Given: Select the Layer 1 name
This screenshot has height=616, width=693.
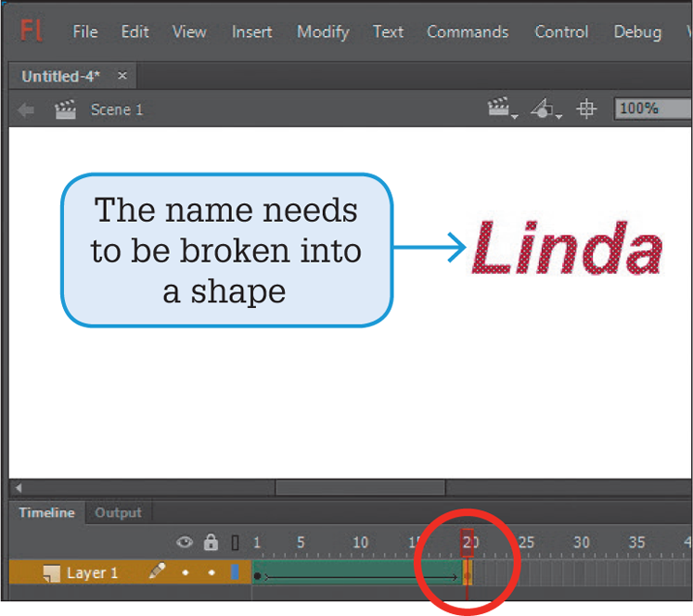Looking at the screenshot, I should click(92, 572).
